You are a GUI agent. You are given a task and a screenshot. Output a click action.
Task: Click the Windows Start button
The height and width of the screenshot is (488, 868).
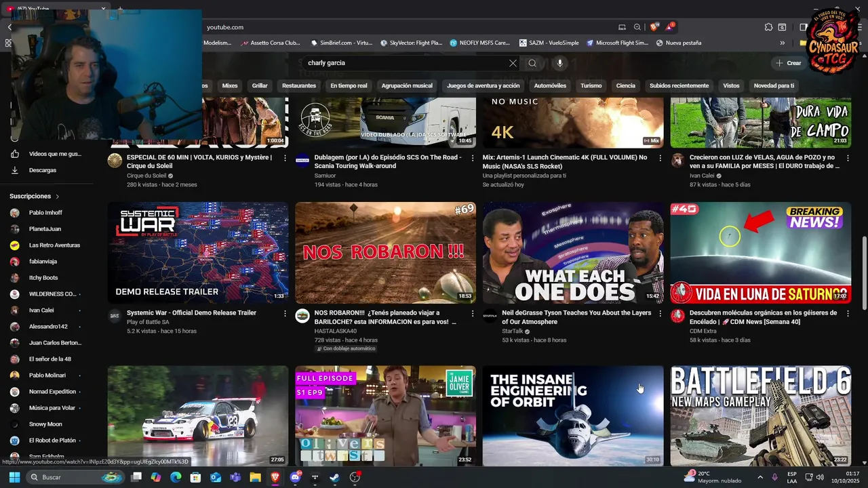(x=14, y=477)
